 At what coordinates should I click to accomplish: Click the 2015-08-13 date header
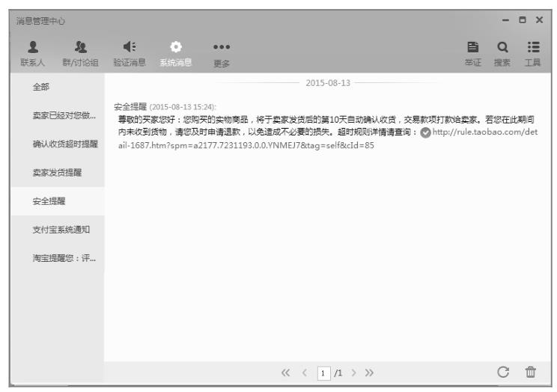[328, 83]
